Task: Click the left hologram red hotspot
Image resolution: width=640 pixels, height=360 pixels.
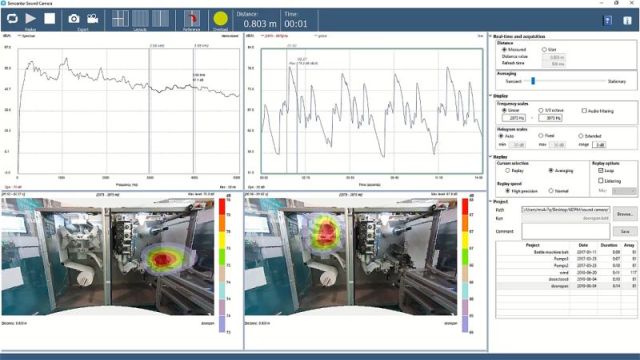Action: (x=162, y=259)
